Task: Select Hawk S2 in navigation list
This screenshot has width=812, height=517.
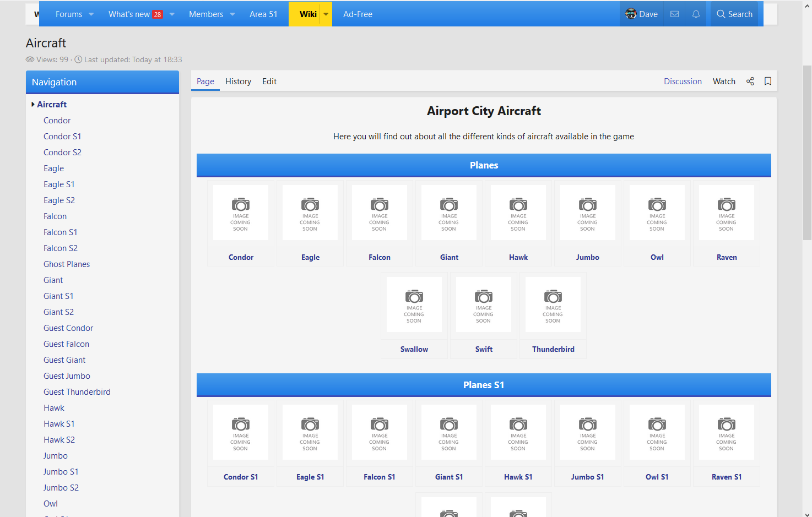Action: [59, 440]
